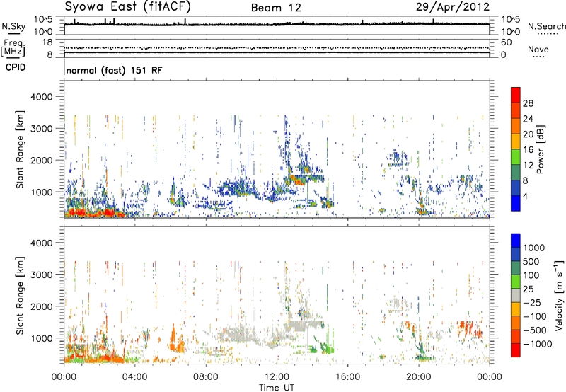566x392 pixels.
Task: Pick the bright blue bottom Power colorbar segment
Action: [x=516, y=203]
